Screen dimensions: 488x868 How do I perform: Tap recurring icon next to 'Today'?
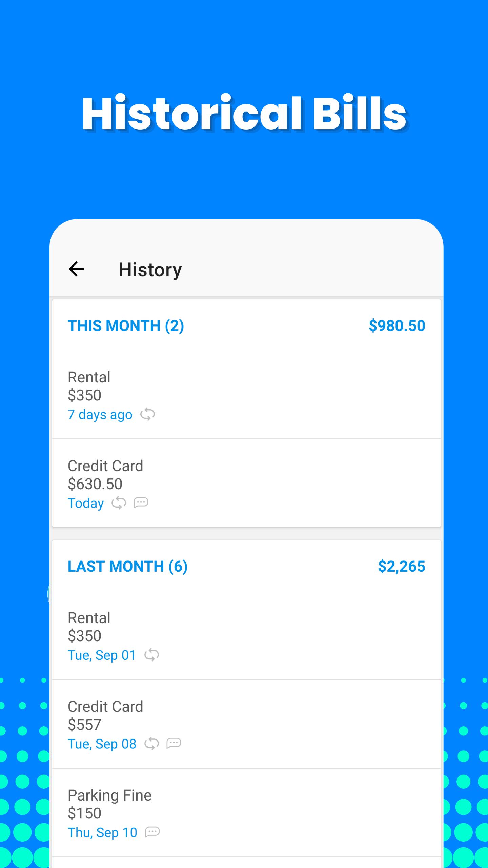[x=119, y=503]
